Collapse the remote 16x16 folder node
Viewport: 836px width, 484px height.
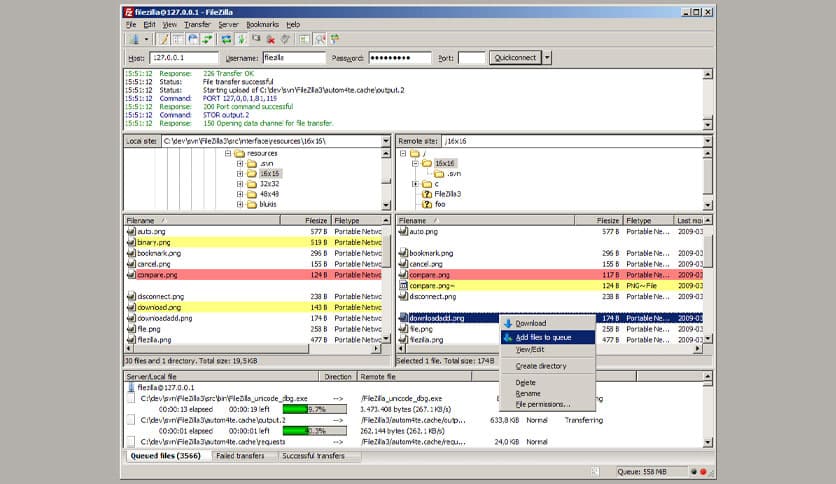click(x=415, y=164)
